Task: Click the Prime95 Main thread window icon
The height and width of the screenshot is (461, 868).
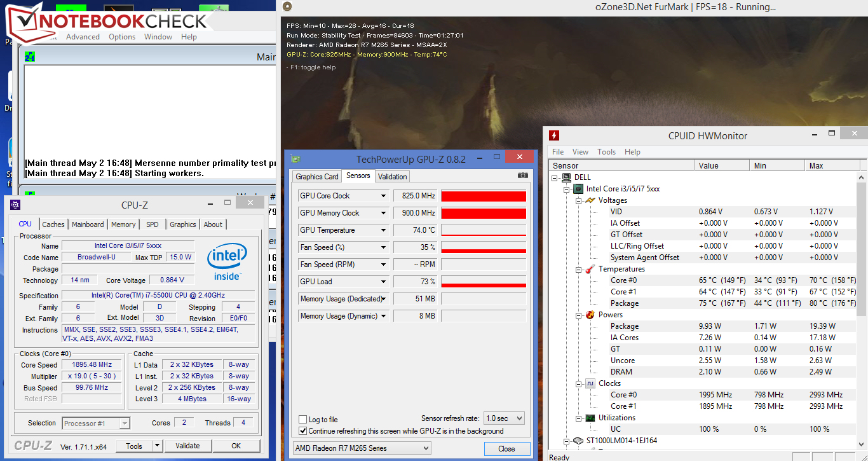Action: 30,57
